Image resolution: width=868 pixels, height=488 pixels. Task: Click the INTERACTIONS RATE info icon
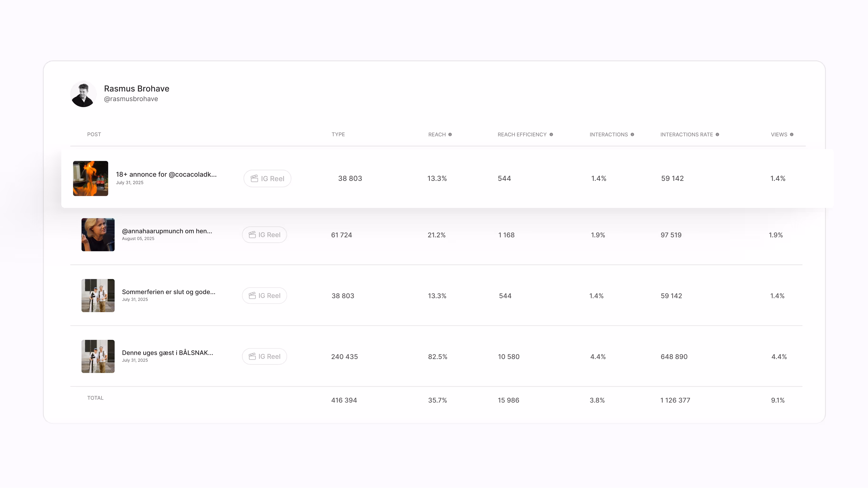coord(718,134)
